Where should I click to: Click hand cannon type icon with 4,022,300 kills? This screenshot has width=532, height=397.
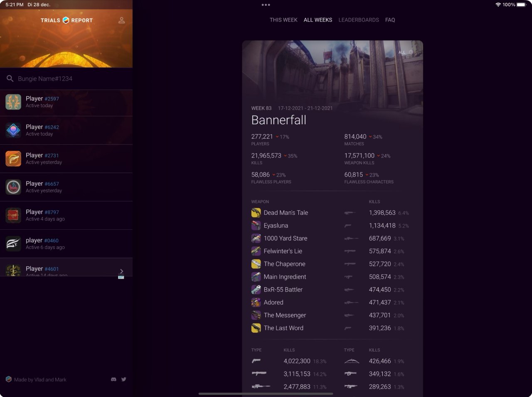tap(256, 361)
